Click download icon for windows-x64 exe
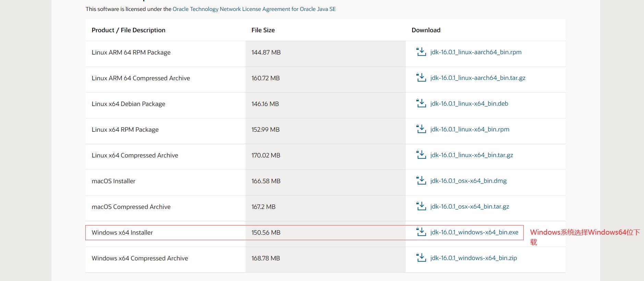Screen dimensions: 644x281 point(421,232)
